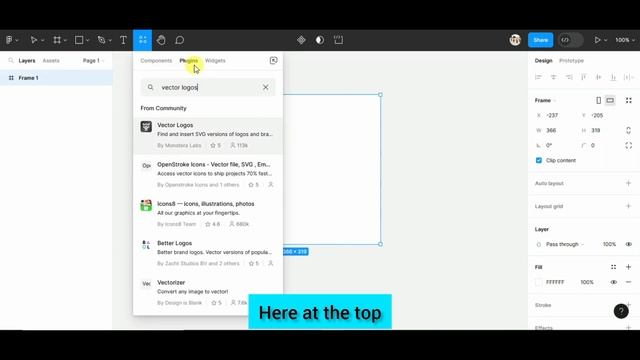Viewport: 640px width, 360px height.
Task: Select the Comment tool
Action: [x=180, y=40]
